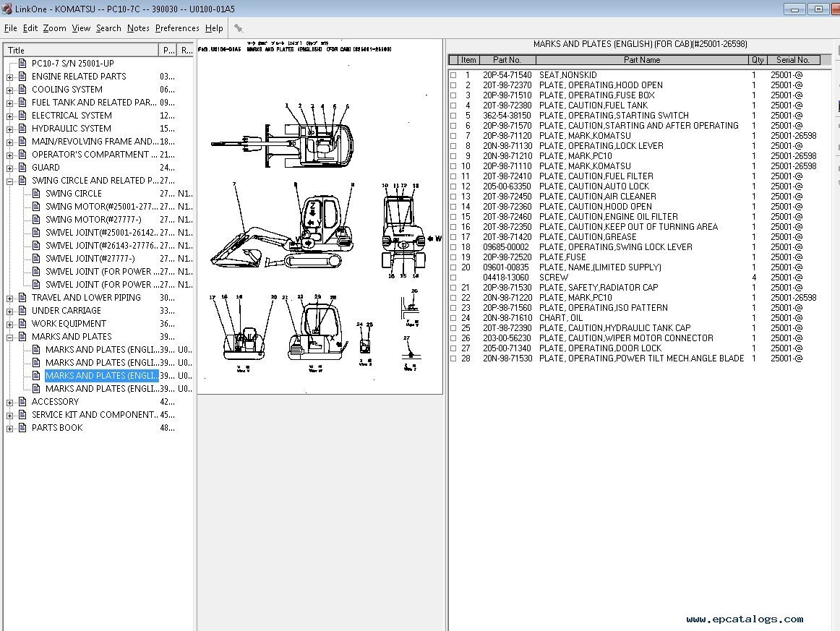Click the page icon next to SWING CIRCLE

(x=36, y=194)
